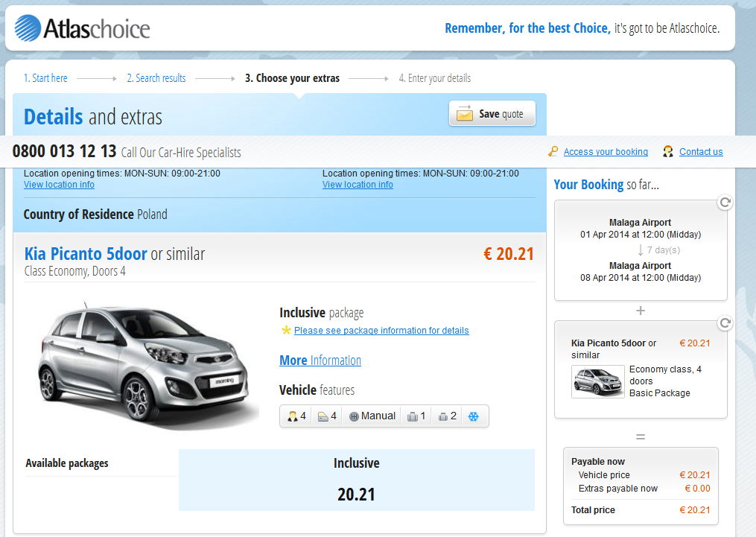Click the refresh icon on the Kia Picanto summary box
756x537 pixels.
tap(725, 323)
